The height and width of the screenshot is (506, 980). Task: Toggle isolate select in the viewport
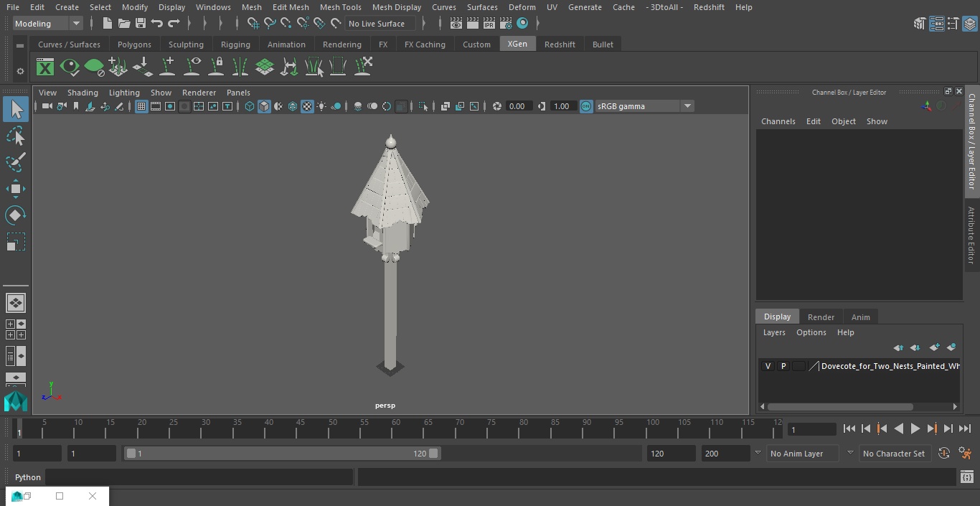pyautogui.click(x=423, y=106)
